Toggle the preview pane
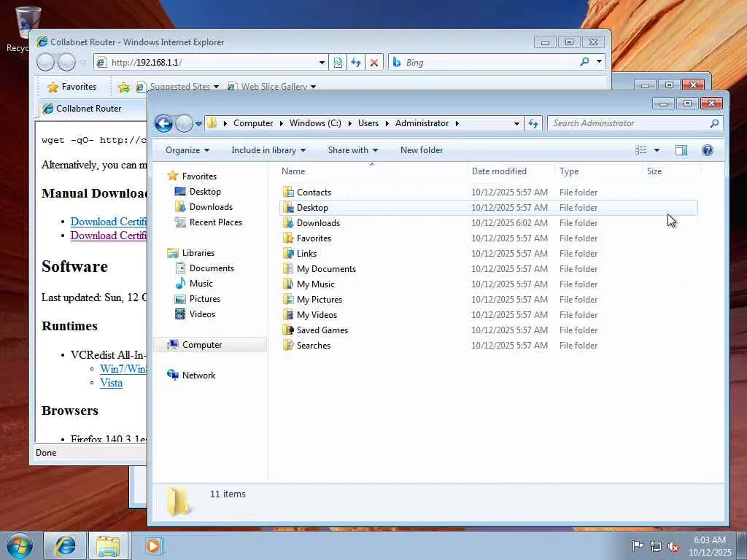 click(681, 150)
